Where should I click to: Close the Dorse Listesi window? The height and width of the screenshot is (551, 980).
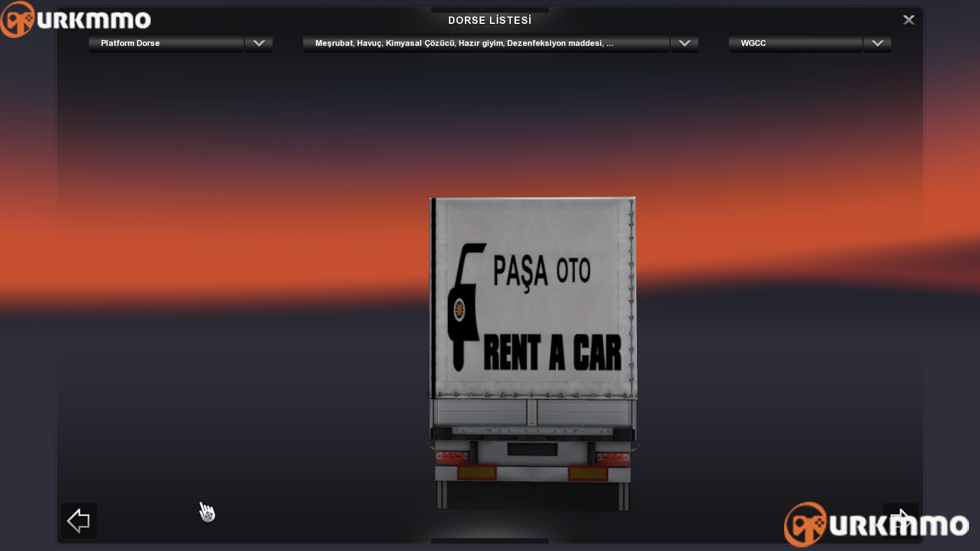tap(909, 20)
